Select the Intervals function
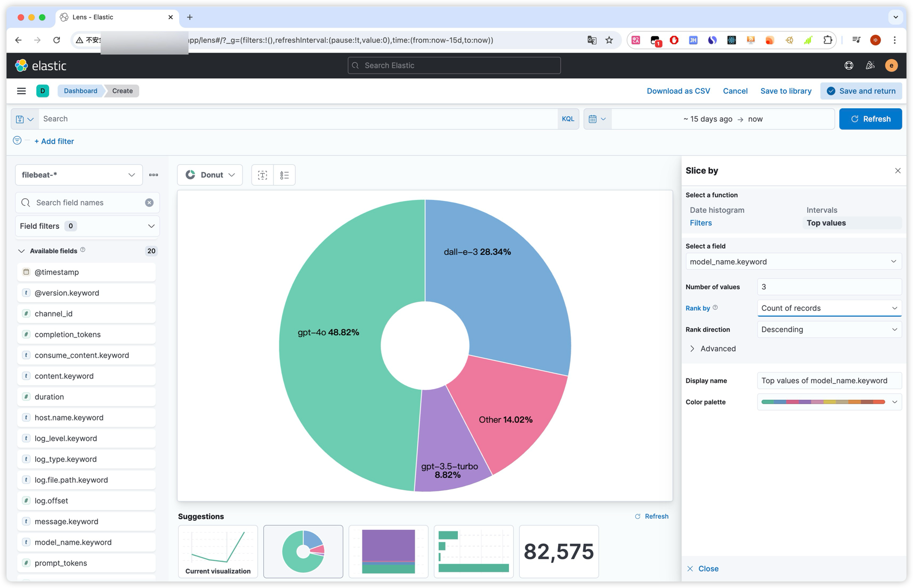Screen dimensions: 913x588 click(x=821, y=210)
